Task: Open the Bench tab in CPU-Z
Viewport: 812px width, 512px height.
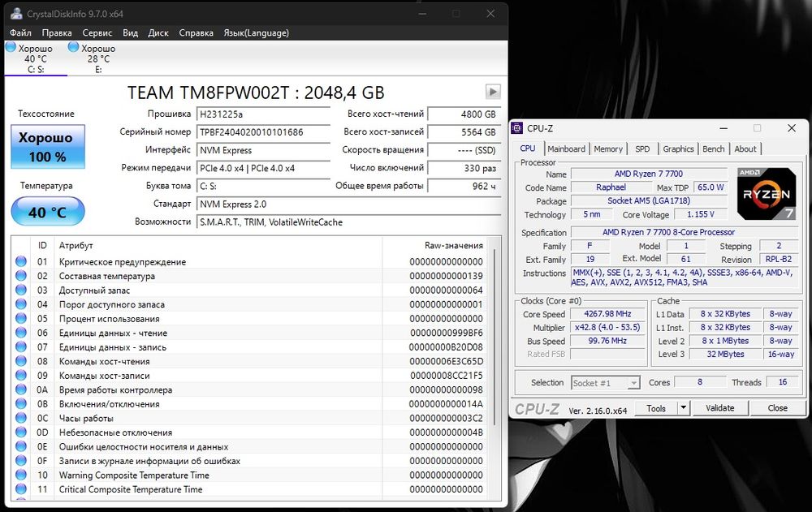Action: pos(713,149)
